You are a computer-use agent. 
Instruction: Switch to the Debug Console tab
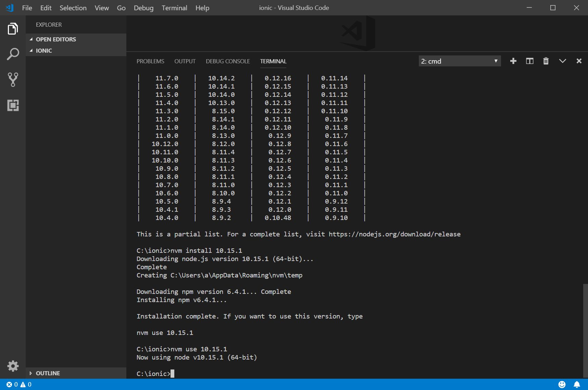[x=228, y=61]
